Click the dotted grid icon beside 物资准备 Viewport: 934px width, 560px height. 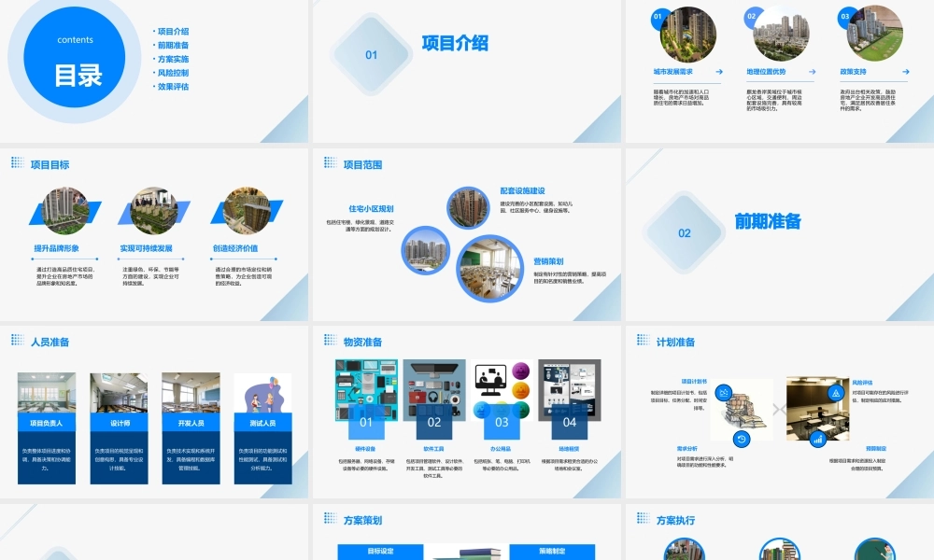[x=331, y=340]
